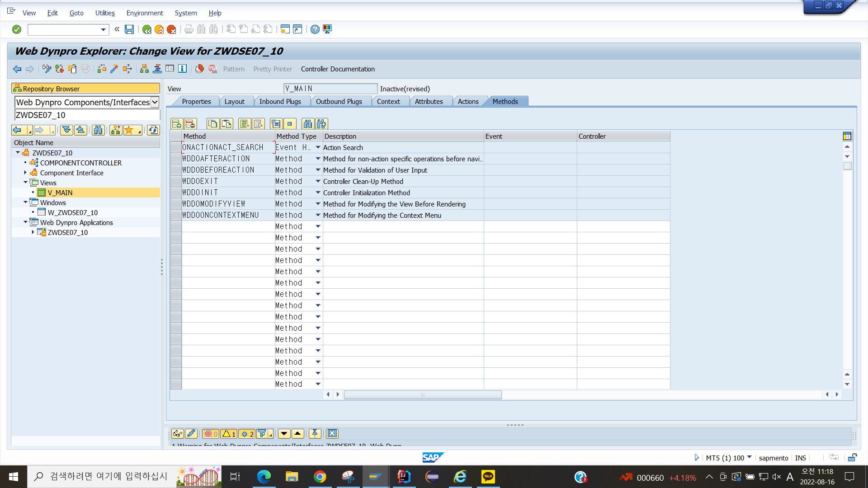Click the Find Next binoculars-plus icon in methods toolbar
The image size is (868, 488).
point(321,124)
